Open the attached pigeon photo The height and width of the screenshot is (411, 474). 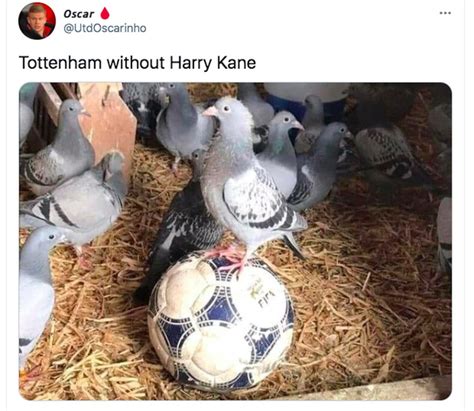point(235,241)
